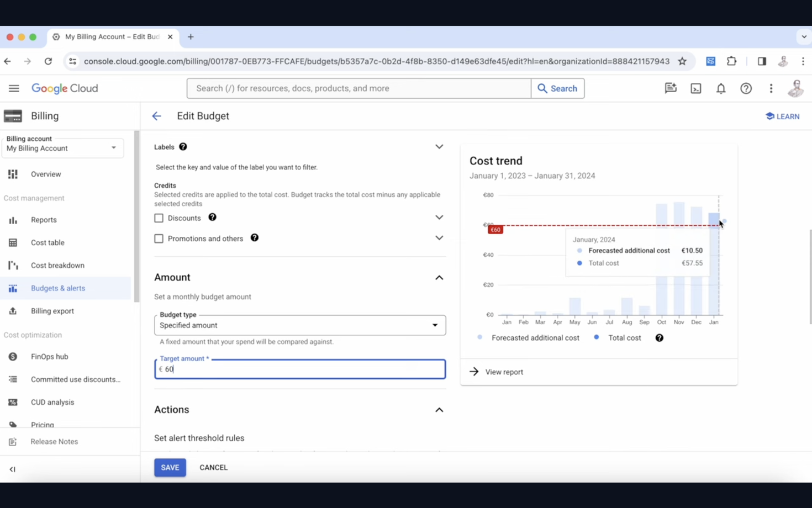Open a new browser tab
This screenshot has height=508, width=812.
(191, 37)
